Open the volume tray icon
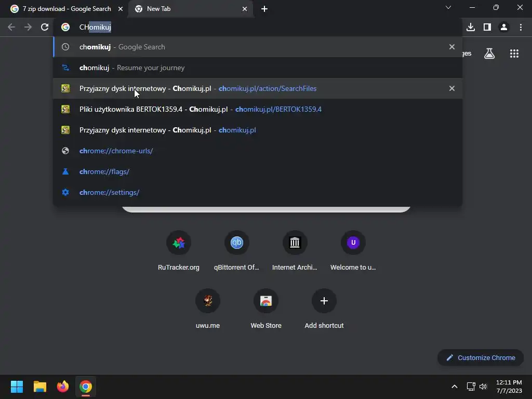The width and height of the screenshot is (532, 399). pyautogui.click(x=483, y=387)
